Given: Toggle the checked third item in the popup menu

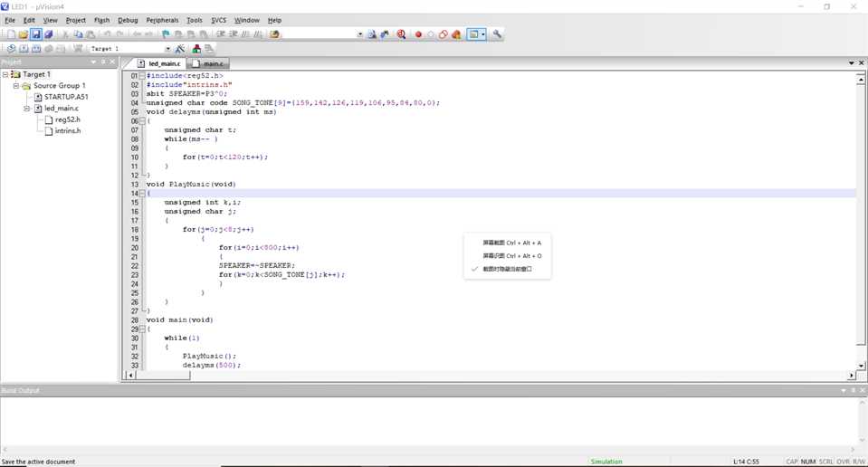Looking at the screenshot, I should coord(507,269).
